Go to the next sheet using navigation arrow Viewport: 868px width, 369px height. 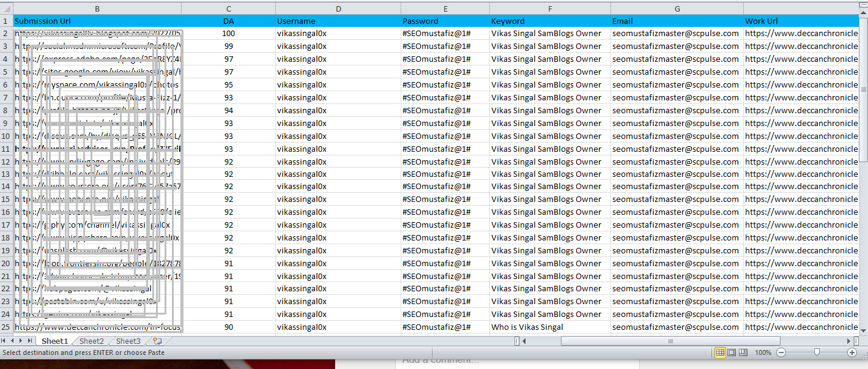(21, 341)
